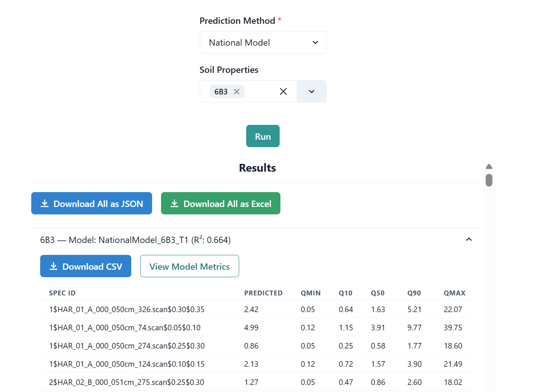Screen dimensions: 553x392
Task: Click the Q50 column header
Action: tap(377, 293)
